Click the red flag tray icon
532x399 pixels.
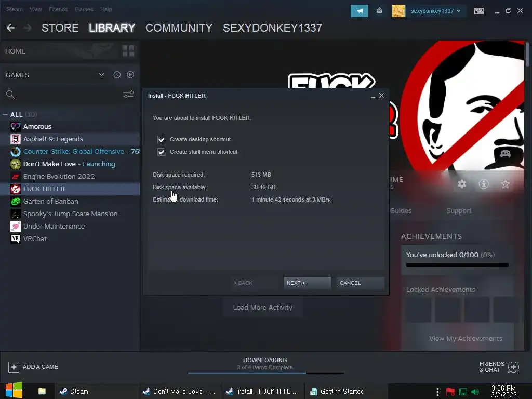coord(450,392)
